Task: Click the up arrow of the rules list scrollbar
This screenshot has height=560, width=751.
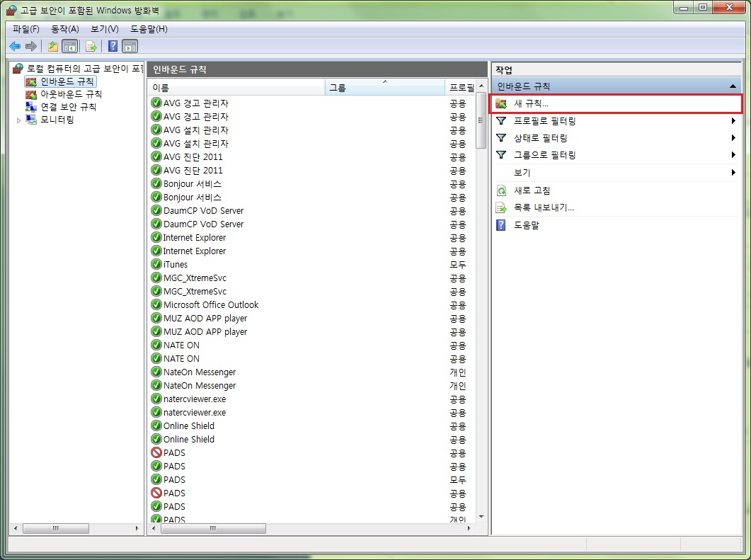Action: pos(481,86)
